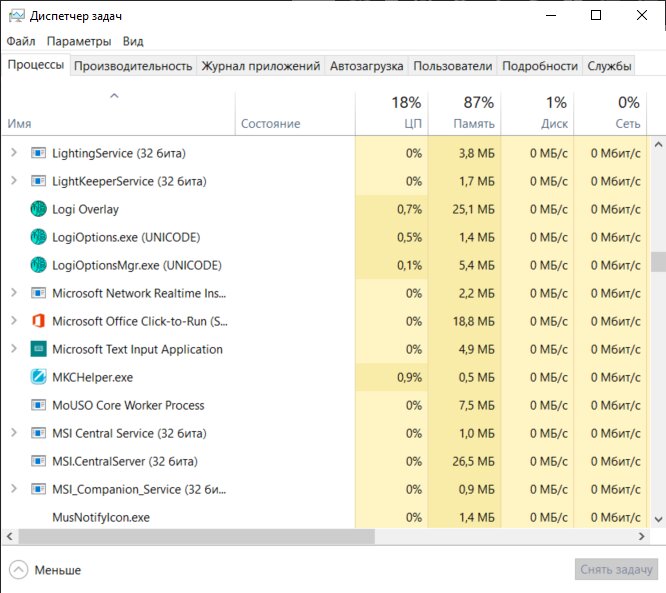Select the MKCHelper.exe icon
This screenshot has height=593, width=666.
[x=38, y=377]
